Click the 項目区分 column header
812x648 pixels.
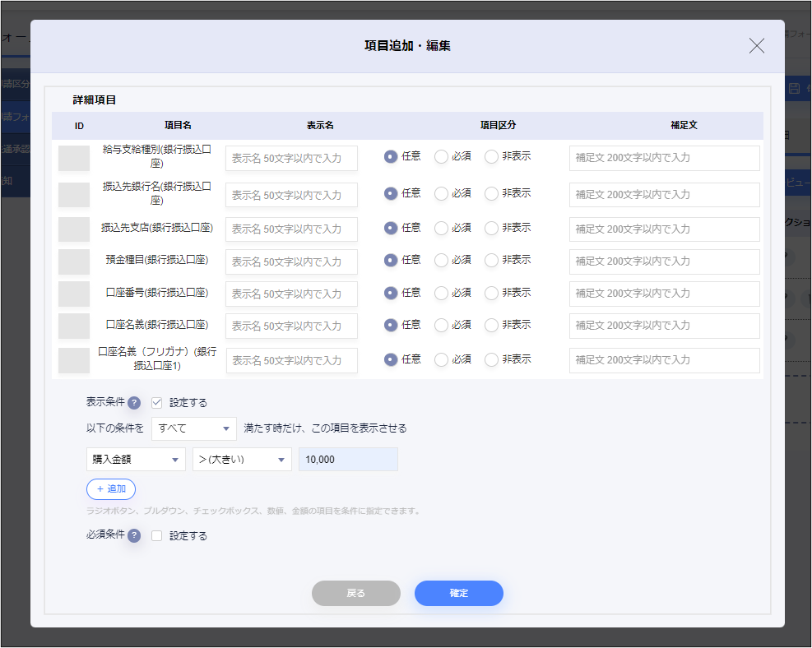[x=498, y=125]
